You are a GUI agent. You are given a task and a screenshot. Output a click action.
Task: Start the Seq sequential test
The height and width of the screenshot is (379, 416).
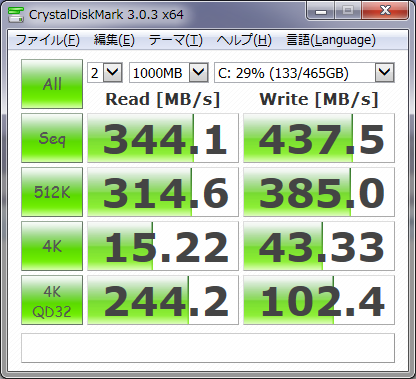pos(52,138)
